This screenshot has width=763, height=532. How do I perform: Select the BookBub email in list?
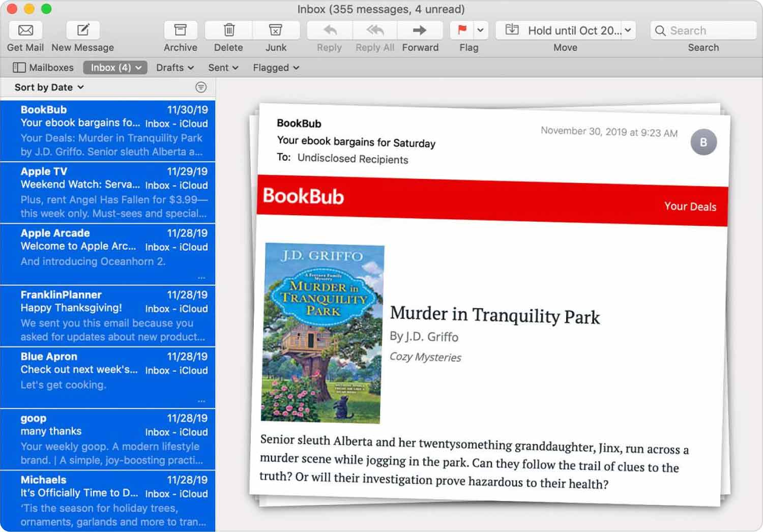point(108,131)
